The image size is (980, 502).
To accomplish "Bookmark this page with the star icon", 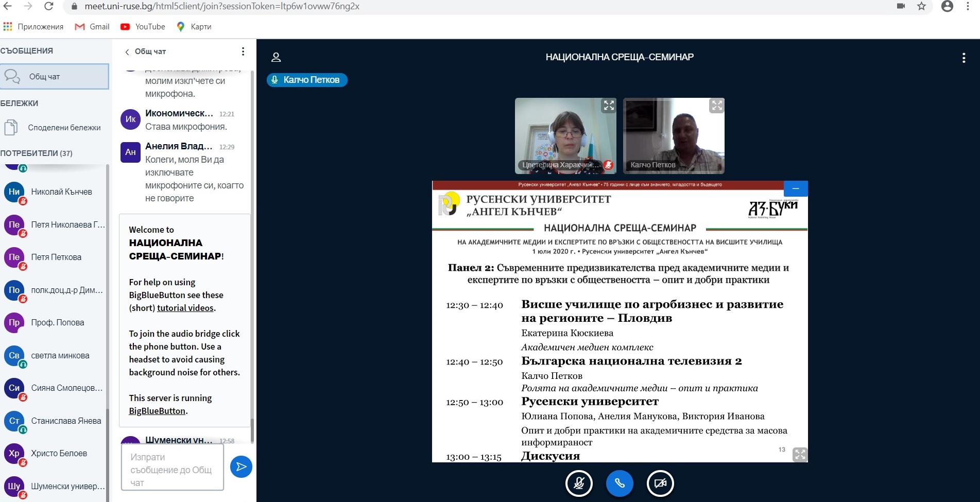I will (x=921, y=6).
